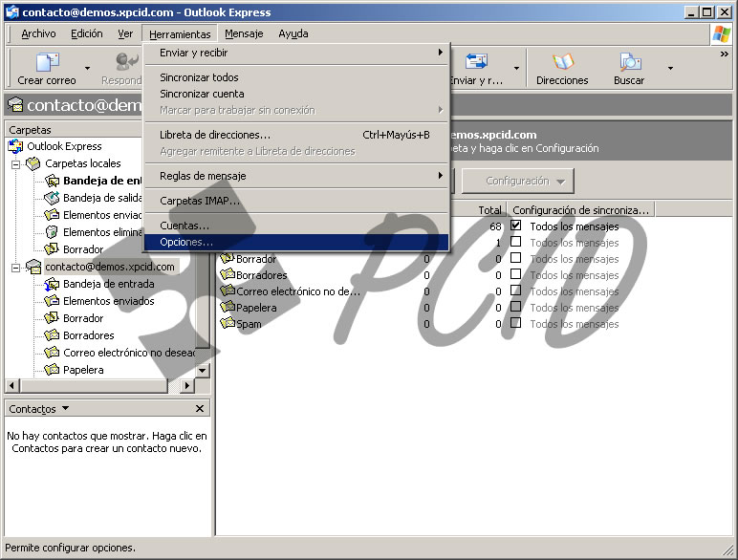
Task: Check the synchronization box for Spam row
Action: (x=516, y=323)
